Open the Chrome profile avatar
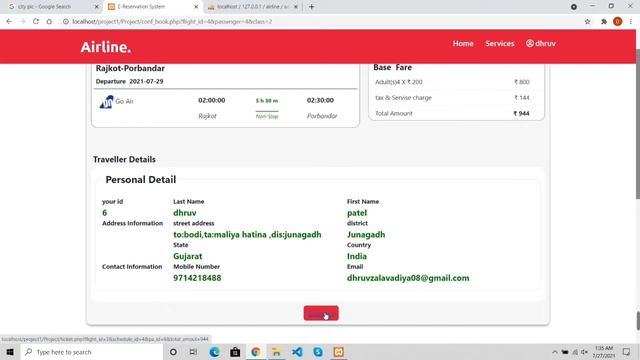Viewport: 640px width, 360px height. (x=618, y=22)
